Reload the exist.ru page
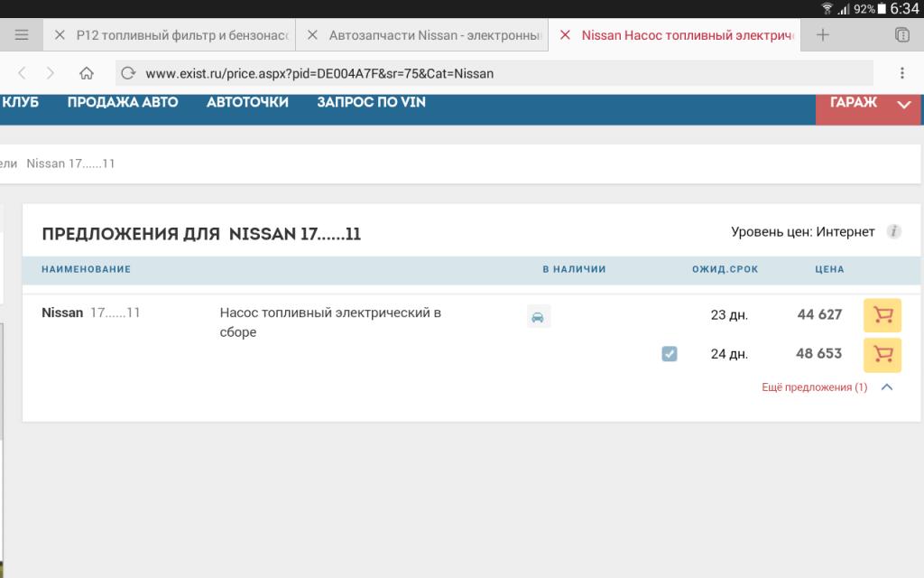Image resolution: width=924 pixels, height=578 pixels. coord(128,73)
